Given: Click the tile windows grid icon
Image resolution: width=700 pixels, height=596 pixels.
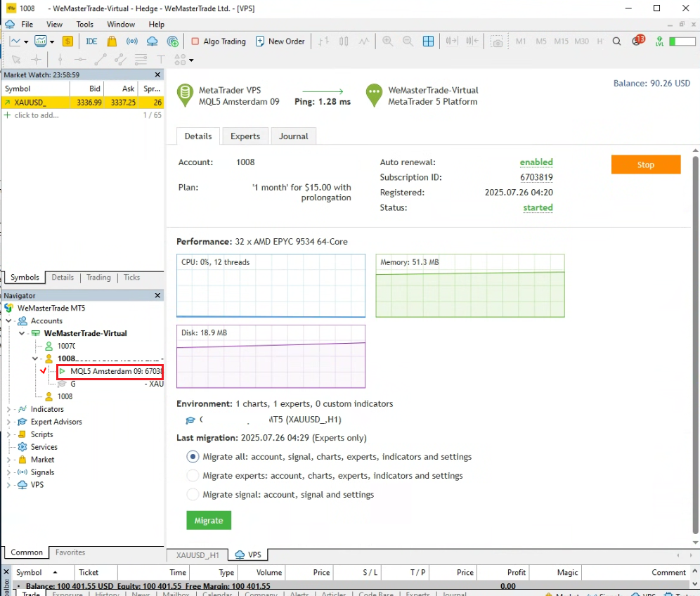Looking at the screenshot, I should 428,41.
